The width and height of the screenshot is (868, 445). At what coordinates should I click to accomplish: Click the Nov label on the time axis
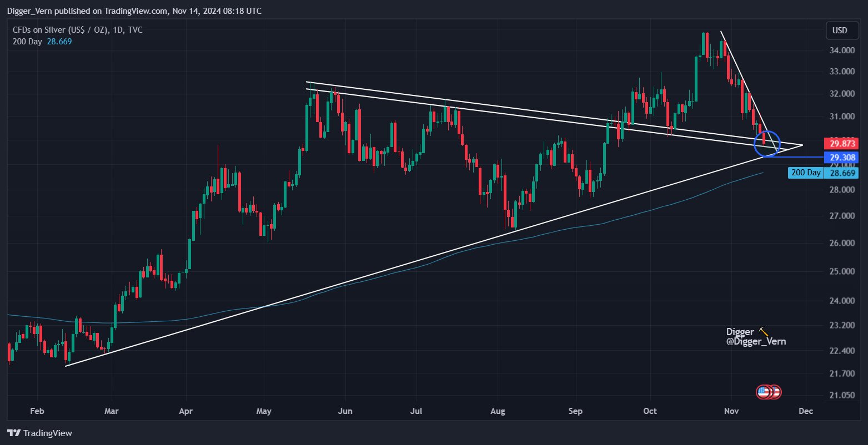(731, 411)
